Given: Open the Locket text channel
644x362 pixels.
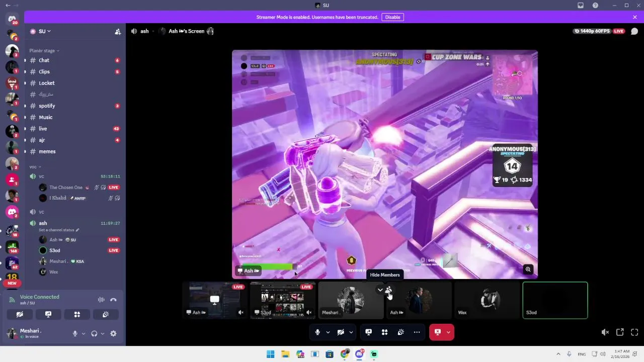Looking at the screenshot, I should [74, 83].
